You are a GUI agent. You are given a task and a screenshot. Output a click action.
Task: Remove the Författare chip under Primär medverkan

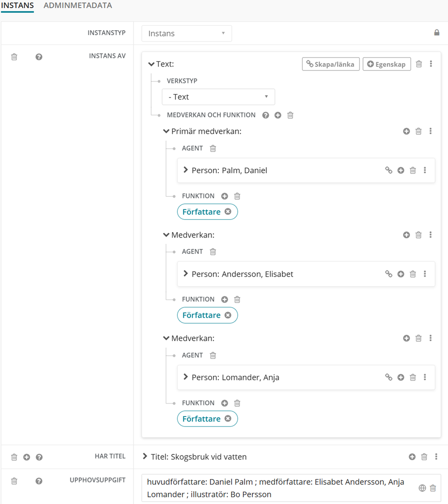(228, 212)
